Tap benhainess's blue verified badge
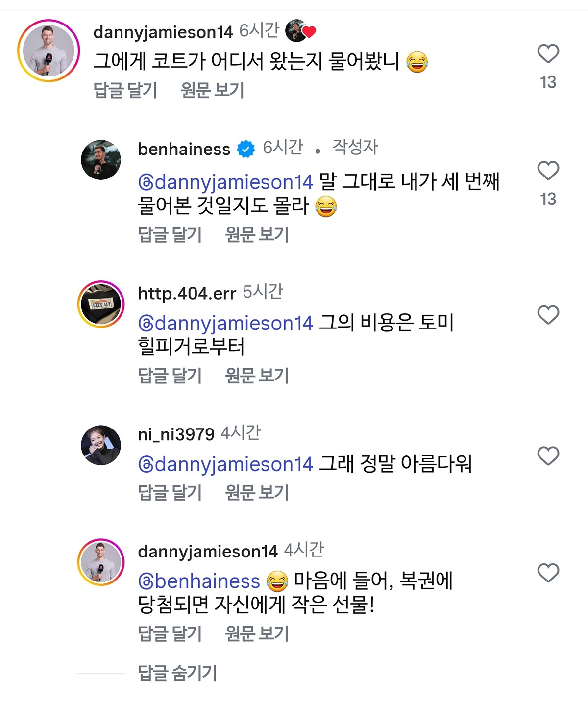The width and height of the screenshot is (588, 707). (x=246, y=149)
